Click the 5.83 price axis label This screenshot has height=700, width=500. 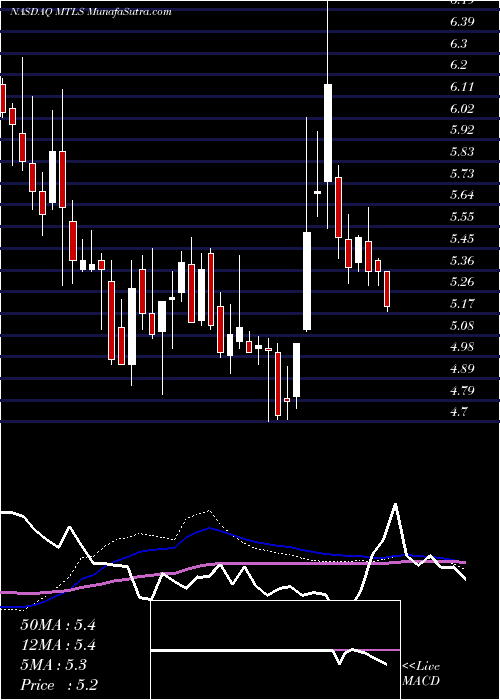462,152
